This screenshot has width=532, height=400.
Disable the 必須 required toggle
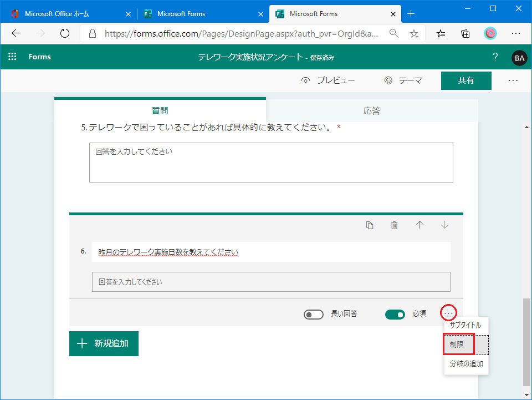click(395, 315)
